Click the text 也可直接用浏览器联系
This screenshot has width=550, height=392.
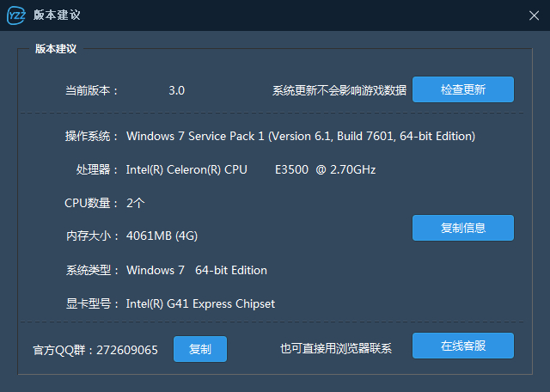click(x=336, y=348)
